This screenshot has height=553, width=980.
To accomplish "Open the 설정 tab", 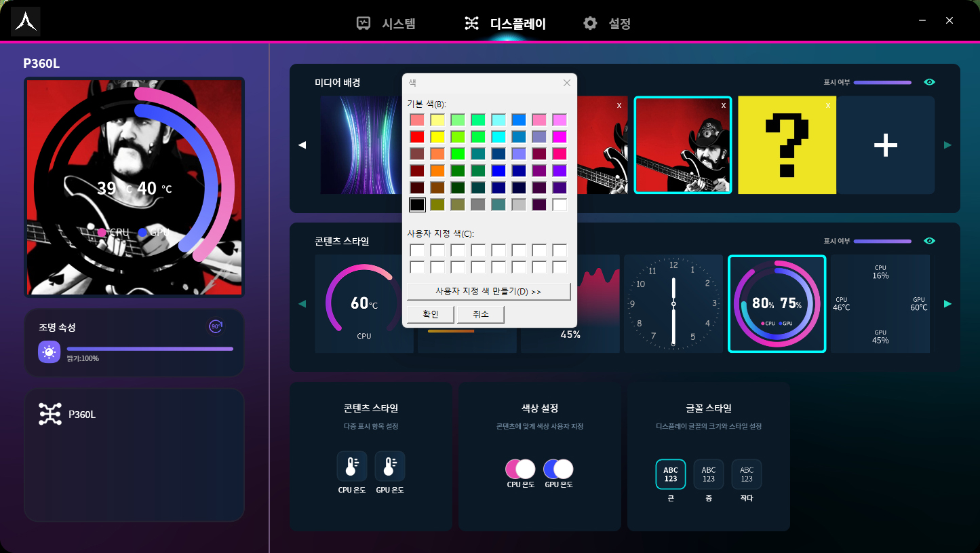I will point(607,24).
